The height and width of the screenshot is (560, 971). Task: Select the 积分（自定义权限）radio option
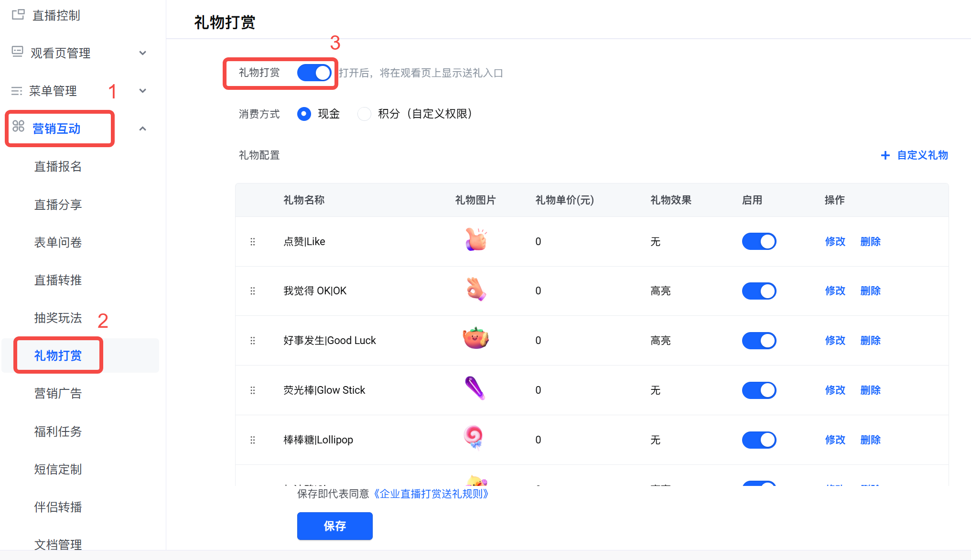pos(364,114)
